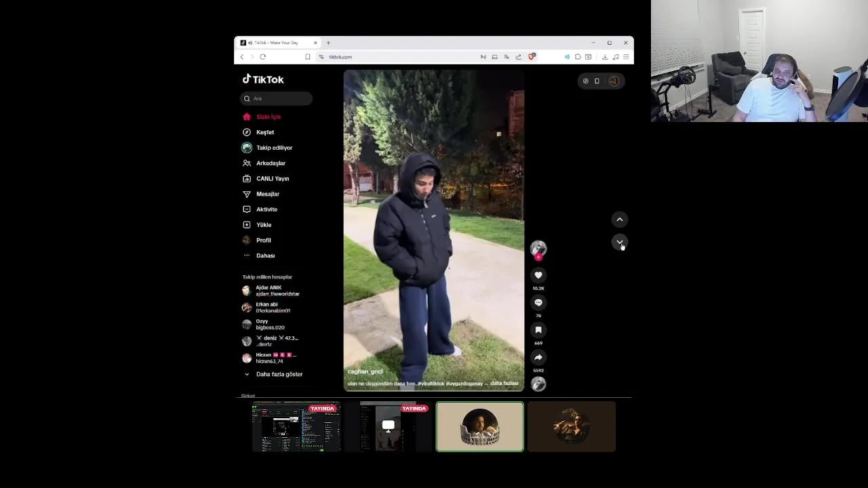
Task: Follow the creator via the red plus badge
Action: [538, 258]
